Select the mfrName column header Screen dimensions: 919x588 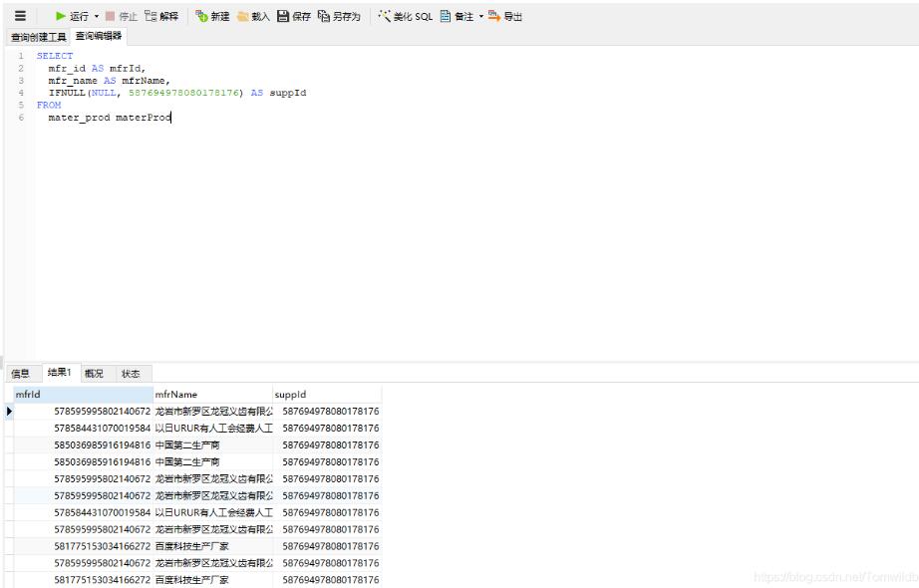(x=179, y=395)
